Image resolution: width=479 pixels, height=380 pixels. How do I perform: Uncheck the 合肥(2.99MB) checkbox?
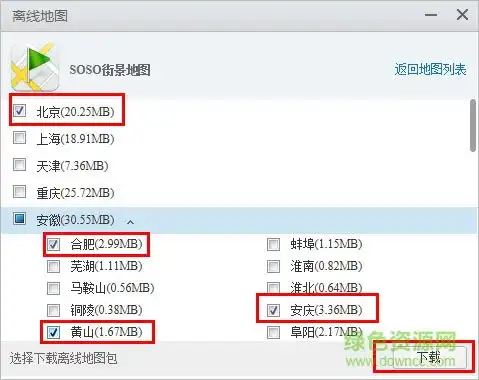click(53, 244)
